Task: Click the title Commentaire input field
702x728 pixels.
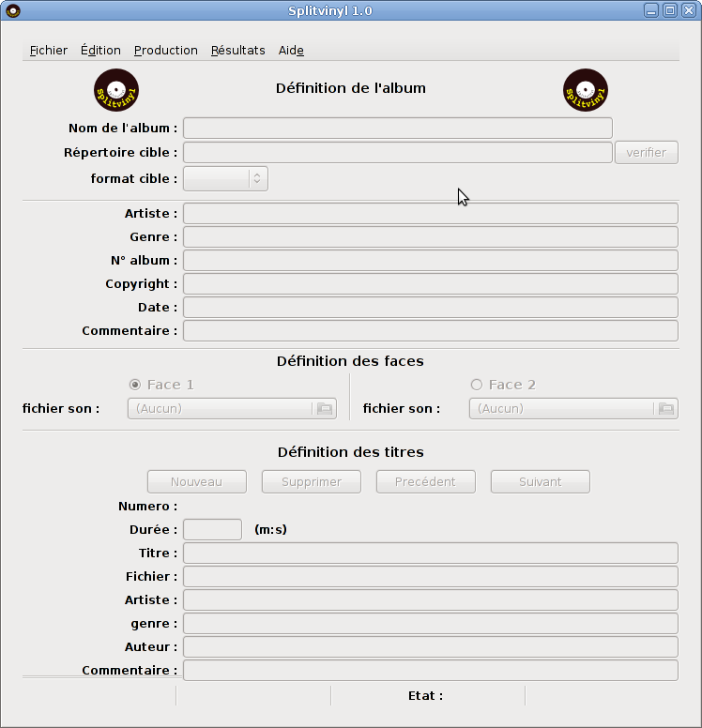Action: 431,670
